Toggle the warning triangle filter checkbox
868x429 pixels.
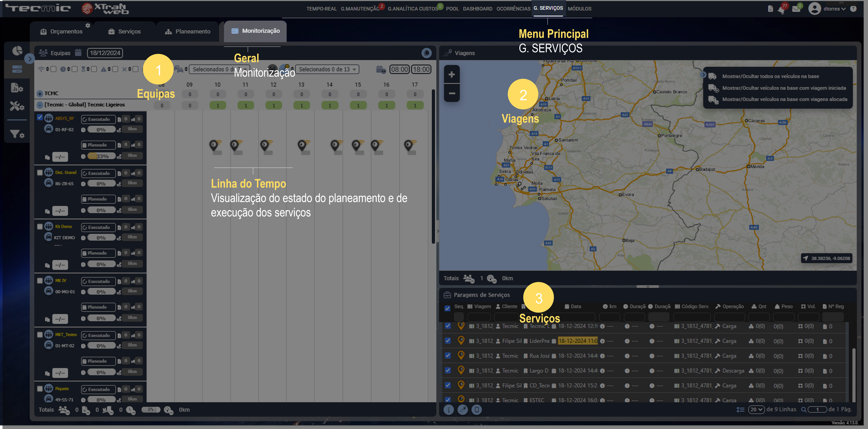click(115, 69)
